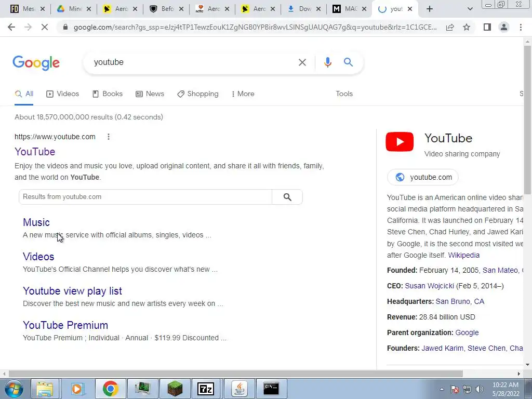Screen dimensions: 532x399
Task: Open the Chrome profile menu
Action: pos(504,27)
